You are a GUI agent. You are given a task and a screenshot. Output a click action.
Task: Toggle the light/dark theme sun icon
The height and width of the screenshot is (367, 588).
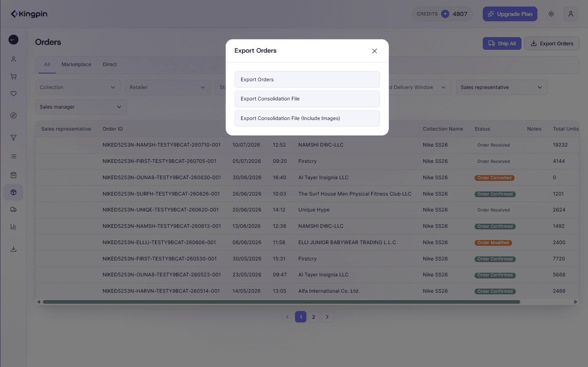click(x=551, y=14)
